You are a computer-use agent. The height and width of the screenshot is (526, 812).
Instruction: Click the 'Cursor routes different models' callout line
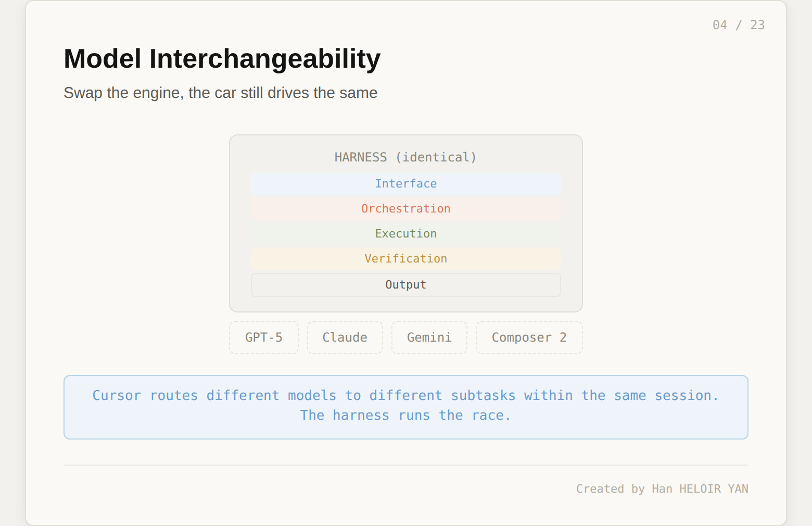(405, 396)
